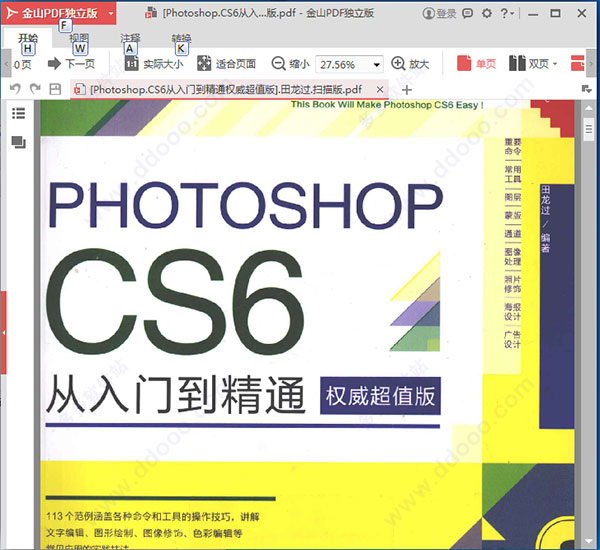Switch to the 视图 tab
600x550 pixels.
click(x=79, y=38)
